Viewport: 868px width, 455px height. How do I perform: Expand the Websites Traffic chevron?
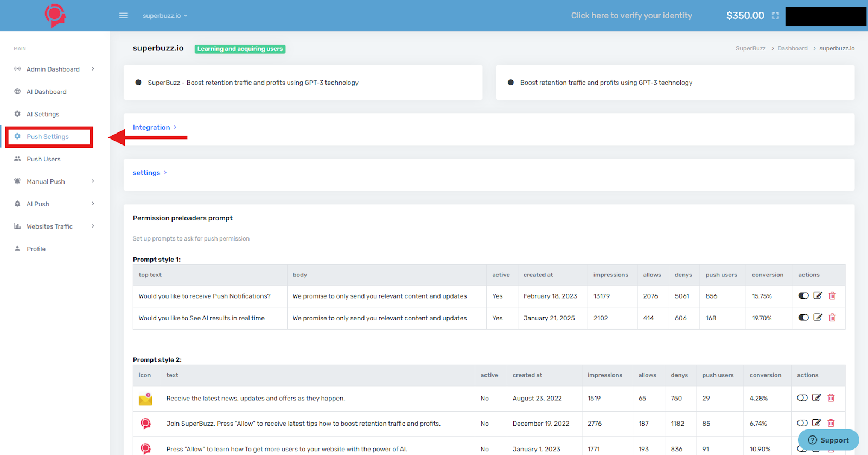click(x=93, y=226)
